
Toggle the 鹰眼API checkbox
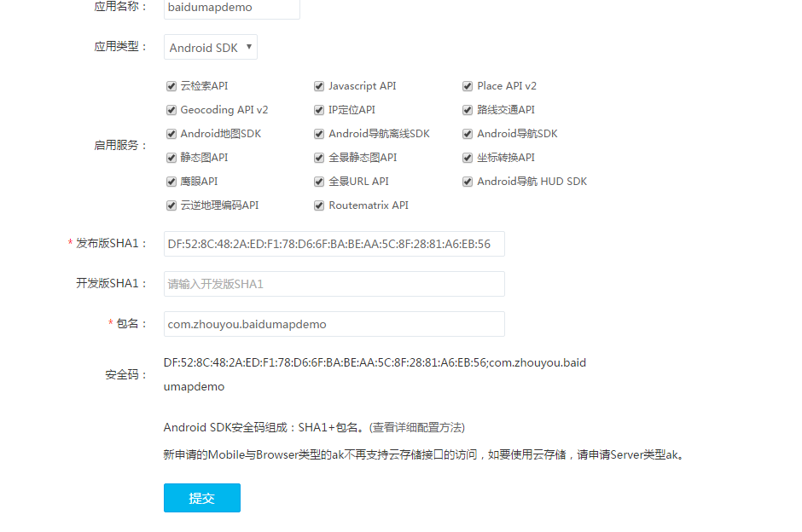tap(171, 182)
